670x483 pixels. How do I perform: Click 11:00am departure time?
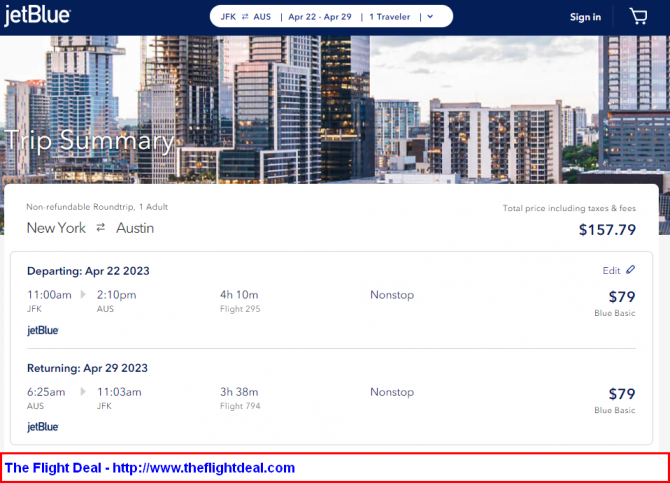tap(49, 295)
